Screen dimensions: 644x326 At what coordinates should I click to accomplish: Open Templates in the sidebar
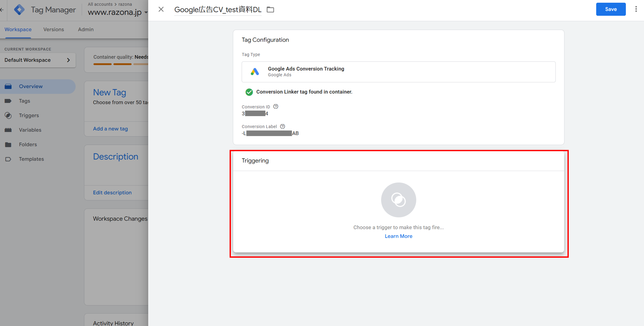31,159
